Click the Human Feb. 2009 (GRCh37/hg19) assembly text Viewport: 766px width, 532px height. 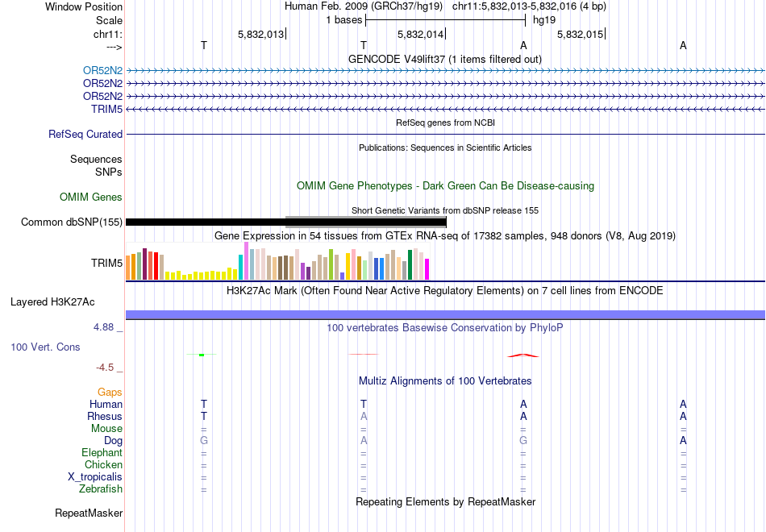[364, 6]
